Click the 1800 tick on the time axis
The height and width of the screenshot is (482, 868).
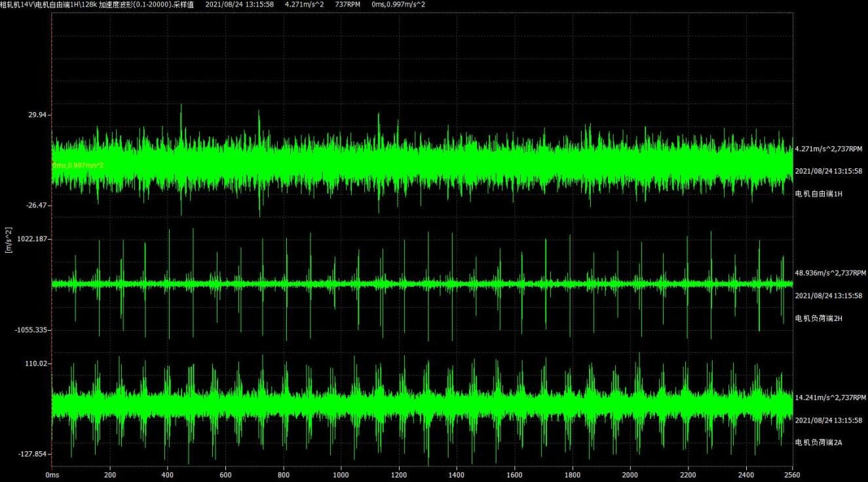573,475
